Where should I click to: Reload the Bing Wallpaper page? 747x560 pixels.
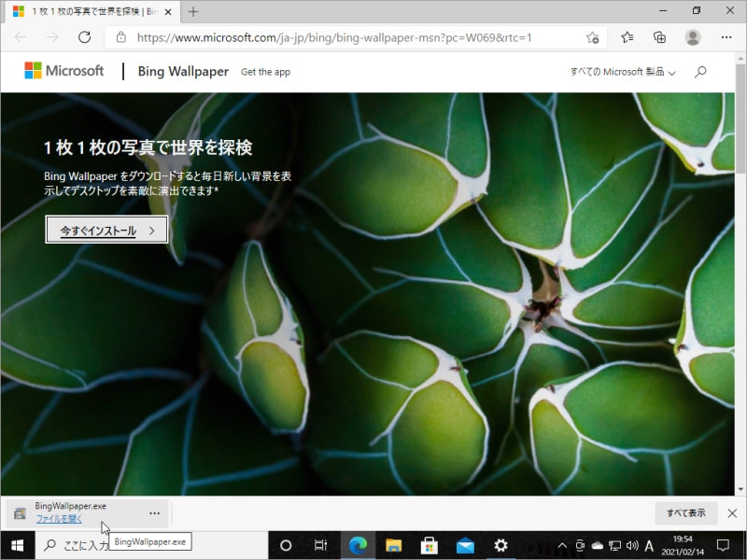(x=85, y=37)
